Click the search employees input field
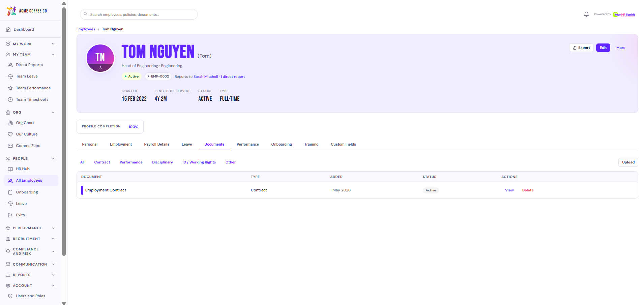Image resolution: width=644 pixels, height=305 pixels. point(139,14)
